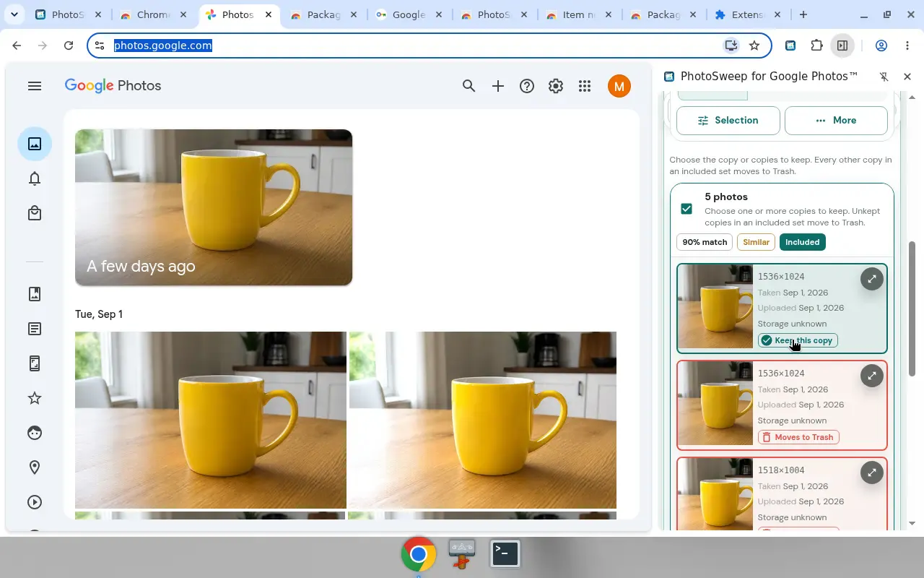Screen dimensions: 924x578
Task: Unpin the PhotoSweep side panel
Action: pos(884,77)
